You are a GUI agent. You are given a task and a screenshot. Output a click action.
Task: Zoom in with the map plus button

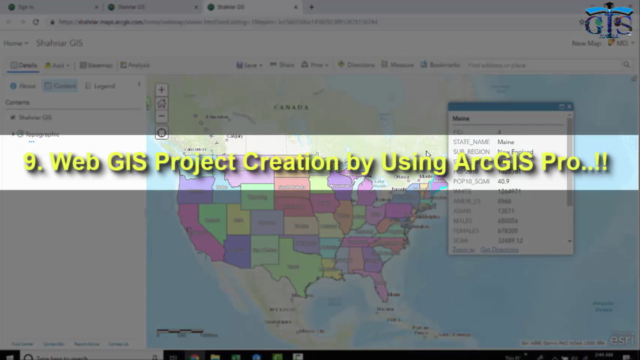[161, 90]
